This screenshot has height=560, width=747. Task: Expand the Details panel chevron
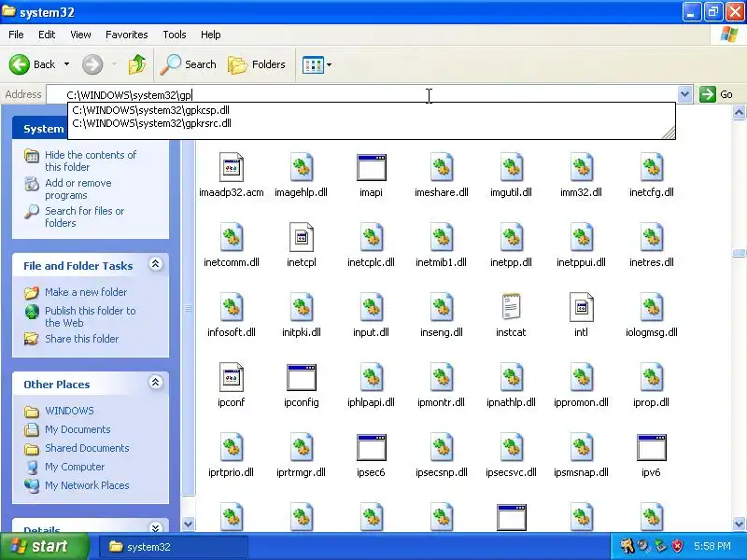155,527
